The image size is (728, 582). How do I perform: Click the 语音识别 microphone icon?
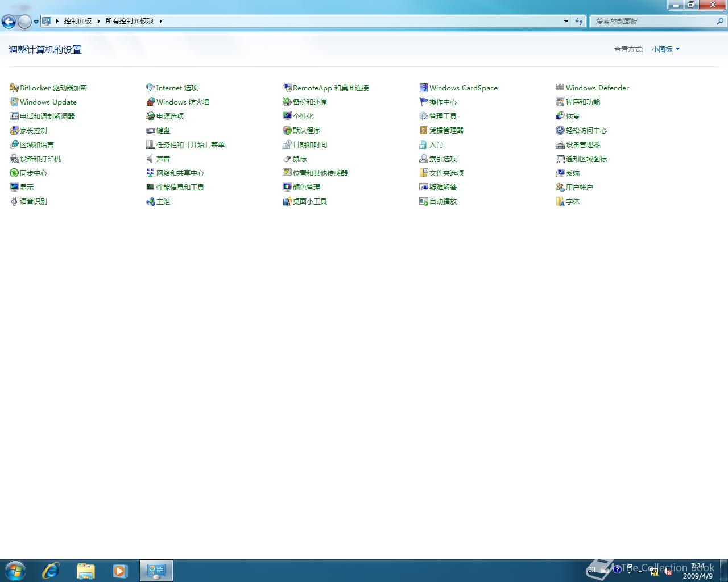[14, 201]
